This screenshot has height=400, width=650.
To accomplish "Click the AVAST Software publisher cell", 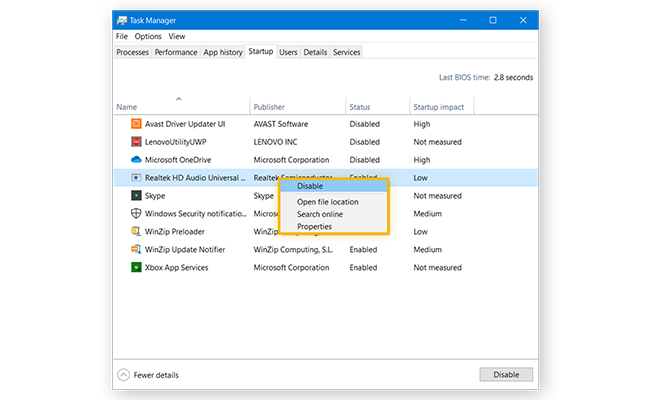I will click(281, 124).
